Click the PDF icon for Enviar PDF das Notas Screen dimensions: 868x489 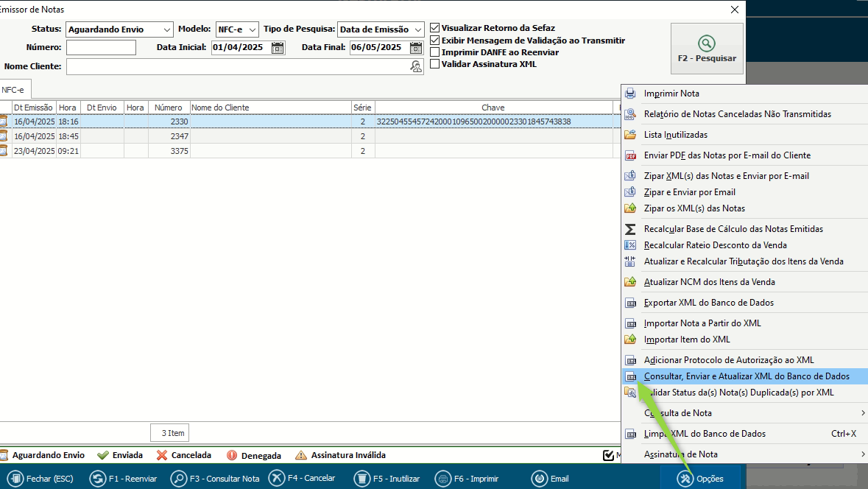[630, 155]
